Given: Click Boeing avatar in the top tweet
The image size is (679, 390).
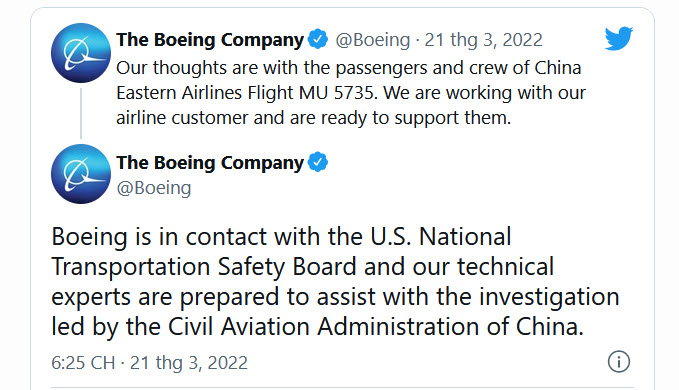Looking at the screenshot, I should coord(81,53).
